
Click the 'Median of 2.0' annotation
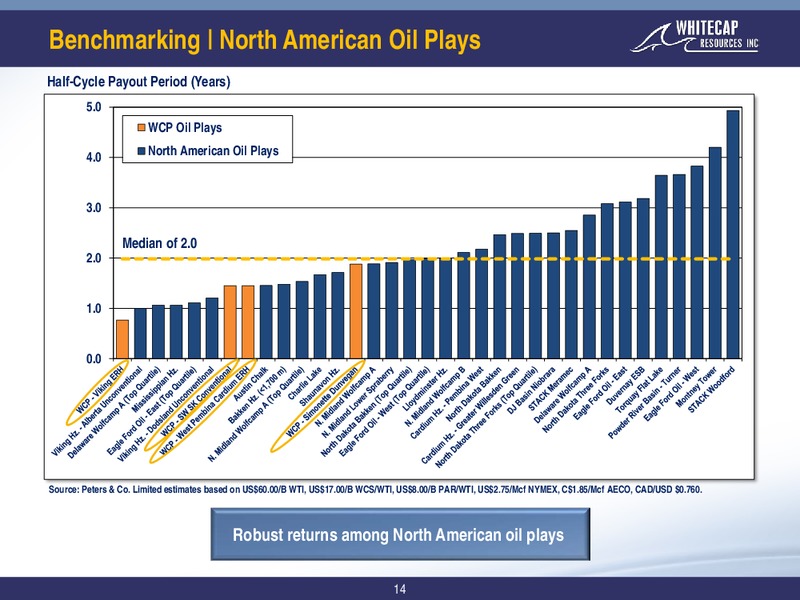click(160, 243)
